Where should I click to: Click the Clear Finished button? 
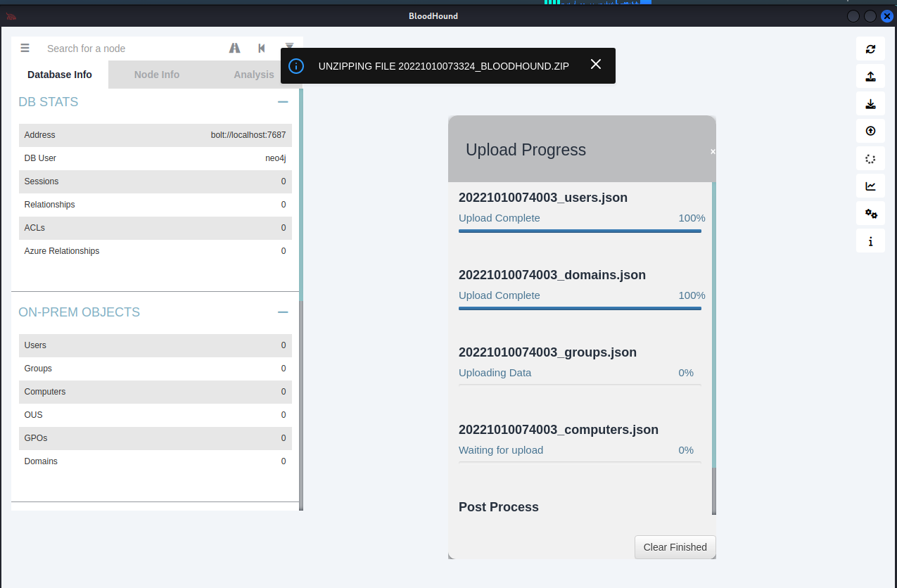675,547
